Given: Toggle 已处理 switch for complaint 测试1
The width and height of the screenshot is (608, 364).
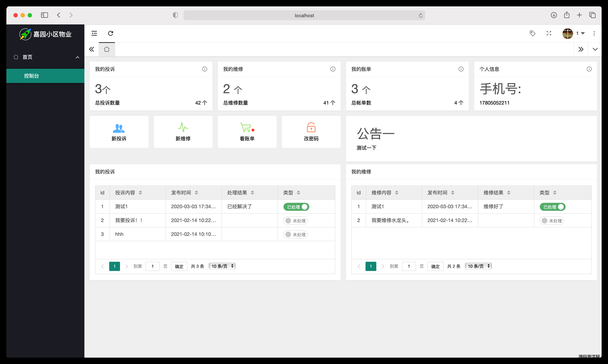Looking at the screenshot, I should tap(296, 207).
